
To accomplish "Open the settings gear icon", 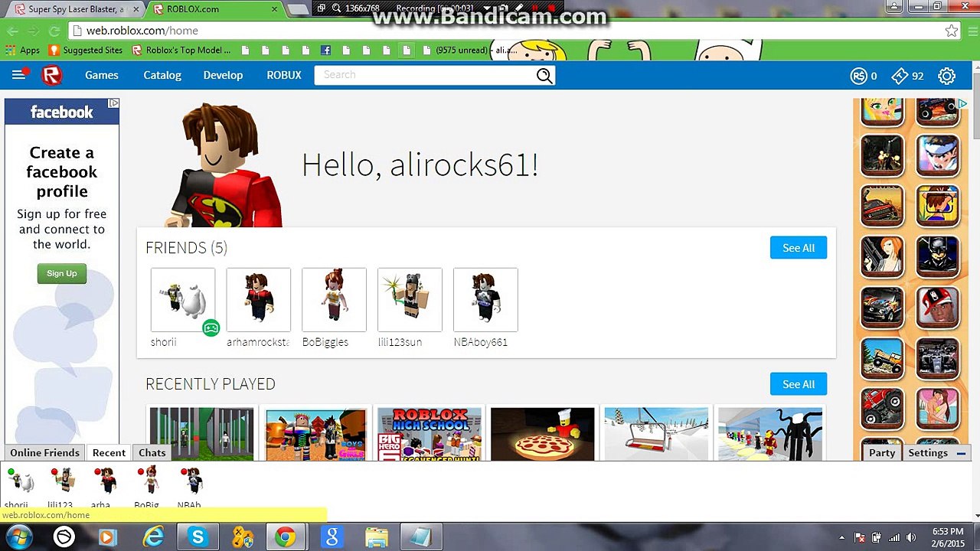I will 947,76.
